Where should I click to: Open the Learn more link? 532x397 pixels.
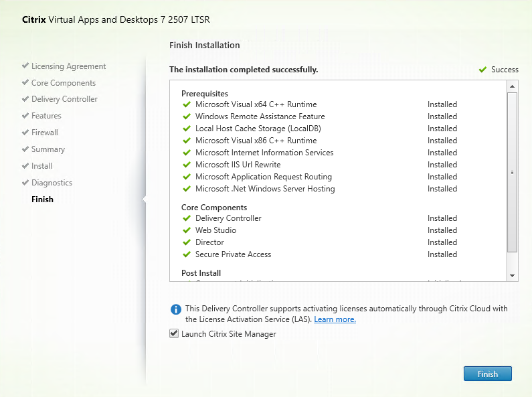[x=335, y=319]
